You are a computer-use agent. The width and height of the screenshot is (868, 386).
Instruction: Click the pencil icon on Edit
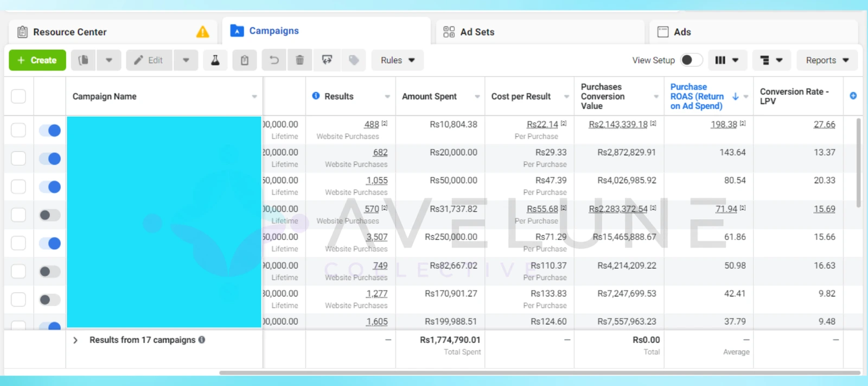[139, 60]
